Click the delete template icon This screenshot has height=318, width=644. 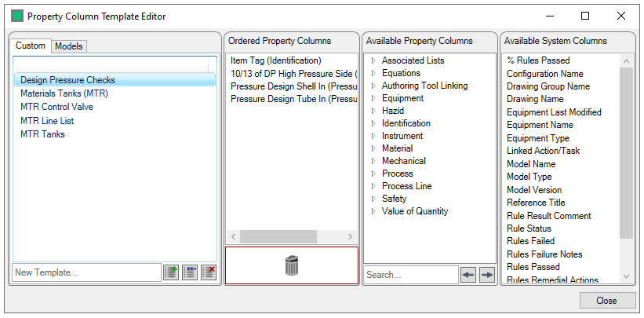pos(208,272)
